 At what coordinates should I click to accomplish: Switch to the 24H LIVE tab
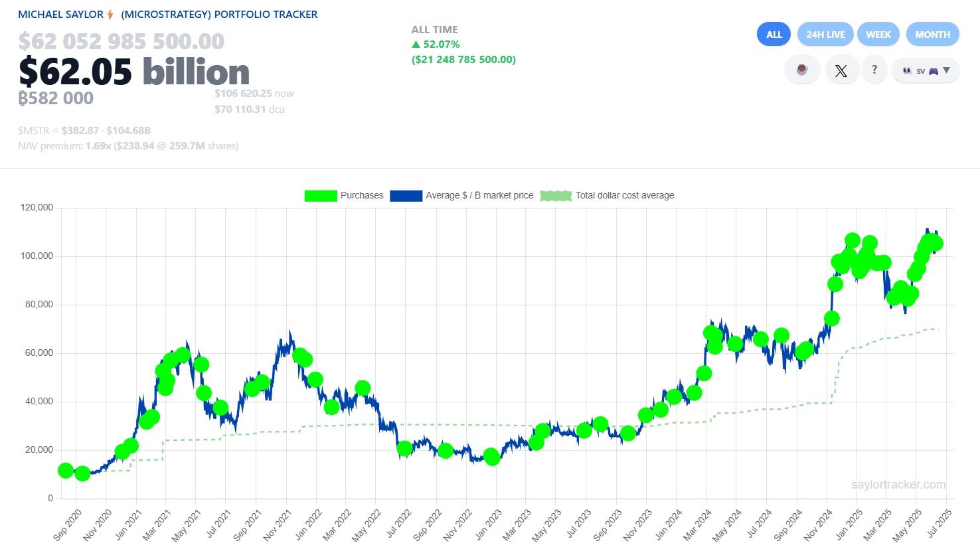[x=825, y=35]
